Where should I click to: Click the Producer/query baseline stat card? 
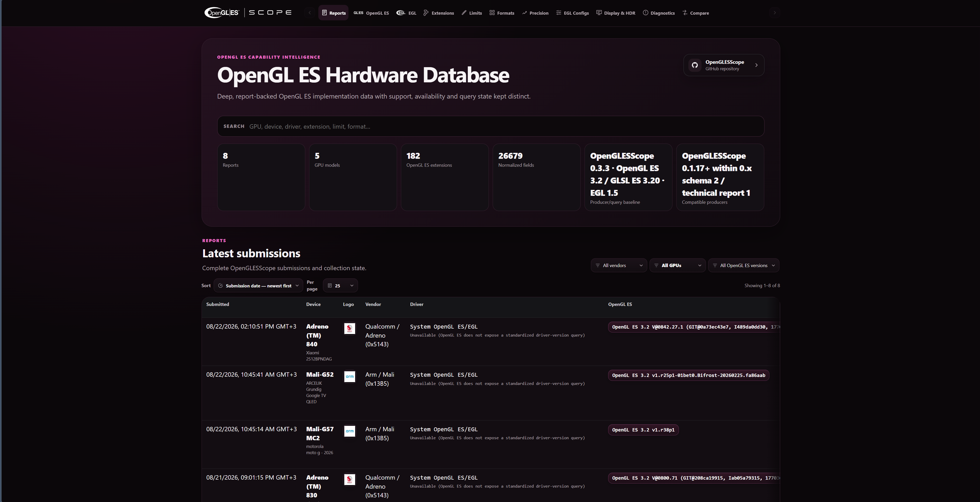[628, 177]
